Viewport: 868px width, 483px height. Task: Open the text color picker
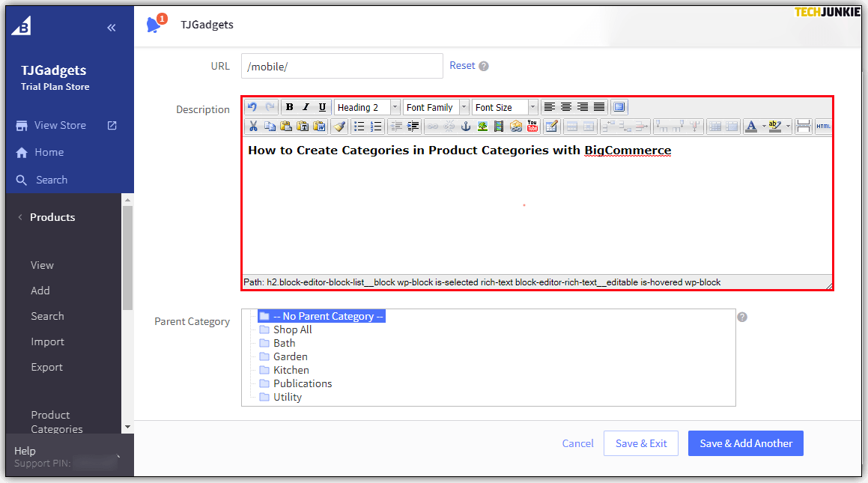tap(751, 127)
